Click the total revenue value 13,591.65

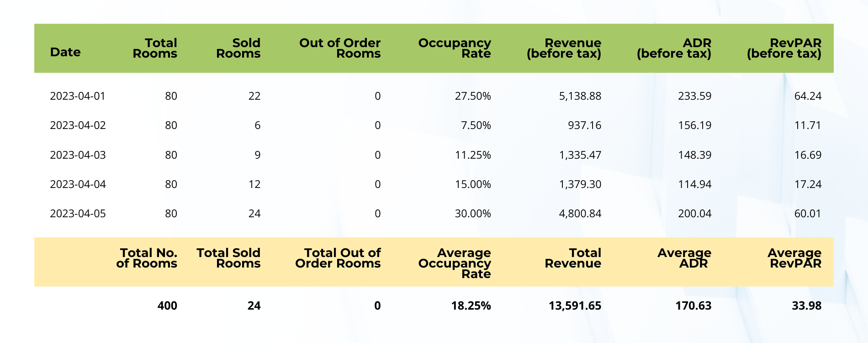[575, 305]
